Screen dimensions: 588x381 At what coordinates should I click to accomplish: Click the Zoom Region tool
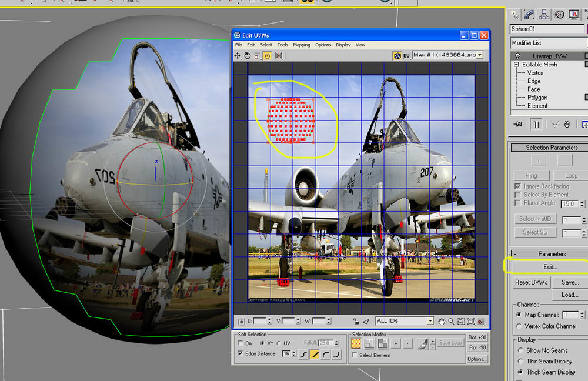[x=461, y=322]
